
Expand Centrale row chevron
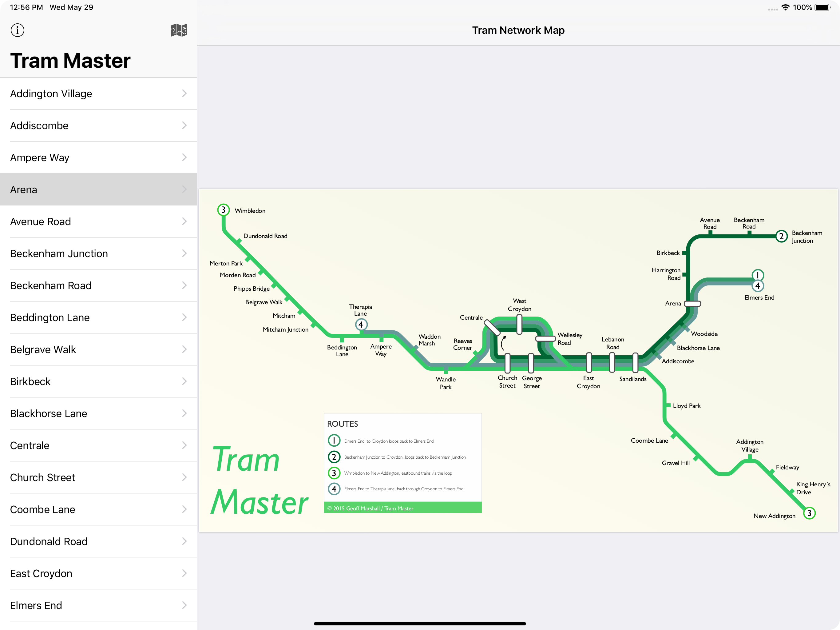pos(184,445)
